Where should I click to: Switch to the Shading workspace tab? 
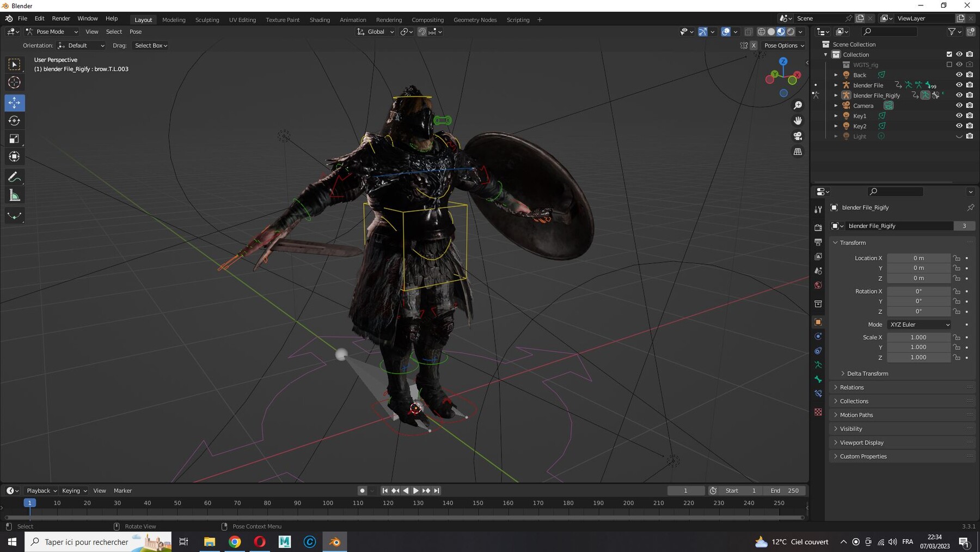[320, 20]
